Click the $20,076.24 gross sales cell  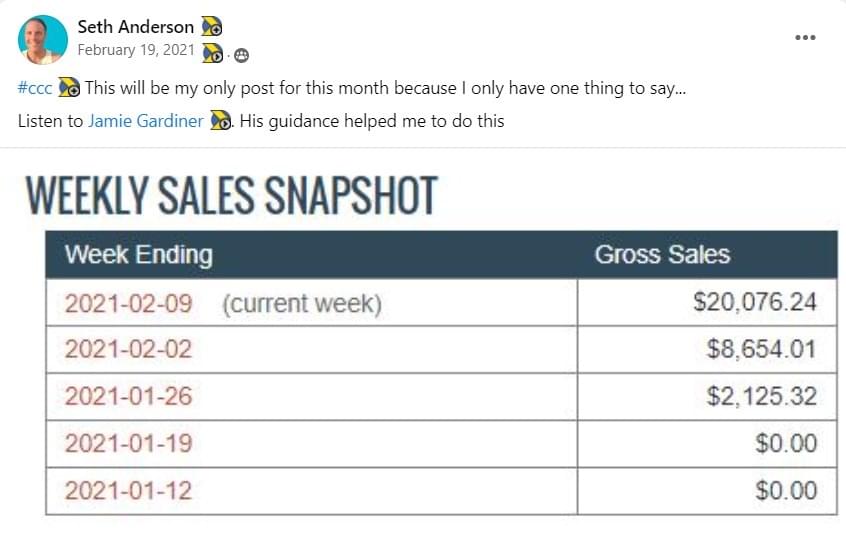[707, 302]
